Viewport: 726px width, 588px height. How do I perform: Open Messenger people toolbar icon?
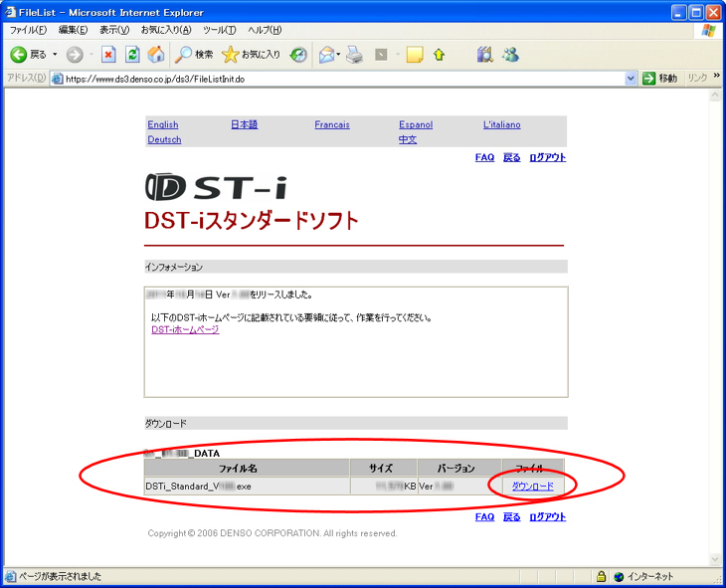click(x=510, y=55)
